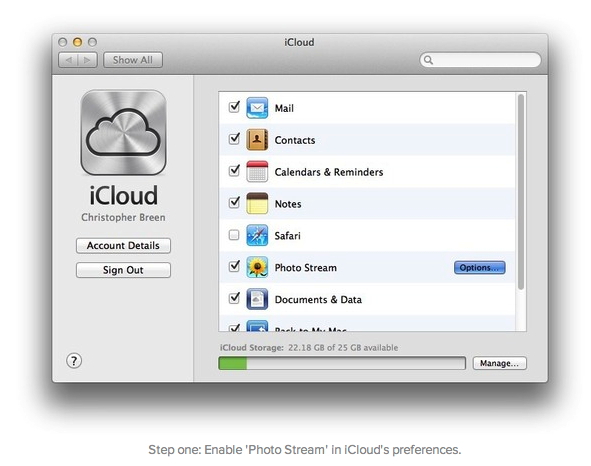This screenshot has width=591, height=466.
Task: Click the Christopher Breen account name
Action: [123, 217]
